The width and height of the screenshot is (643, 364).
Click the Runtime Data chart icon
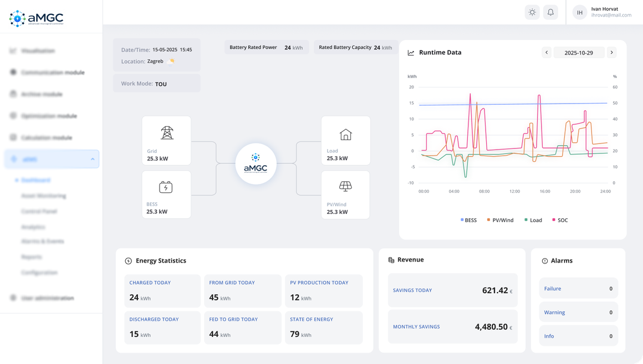pyautogui.click(x=411, y=53)
